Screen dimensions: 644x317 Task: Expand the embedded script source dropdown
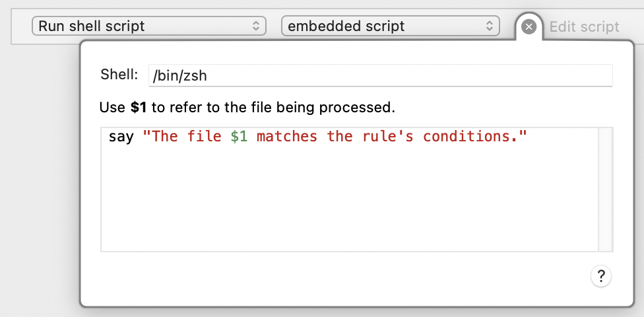click(x=390, y=26)
